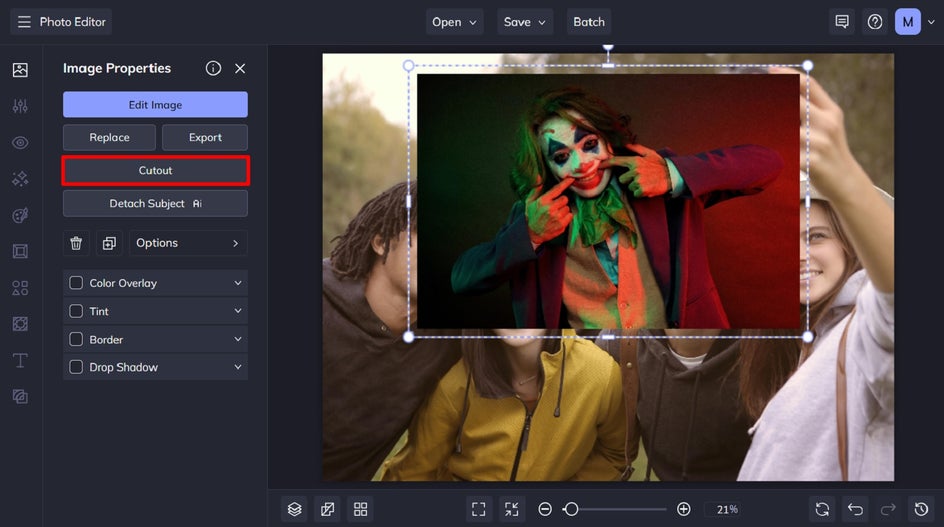Enable the Color Overlay checkbox

(76, 283)
